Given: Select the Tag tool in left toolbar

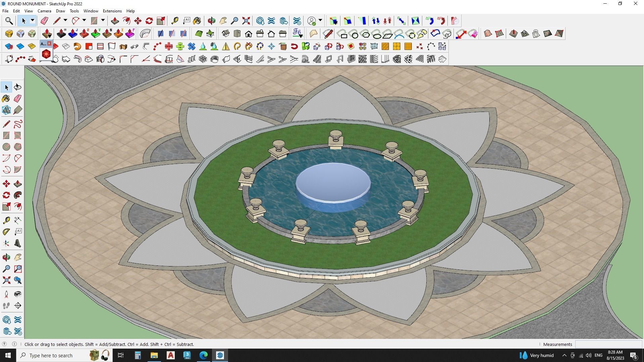Looking at the screenshot, I should point(18,110).
